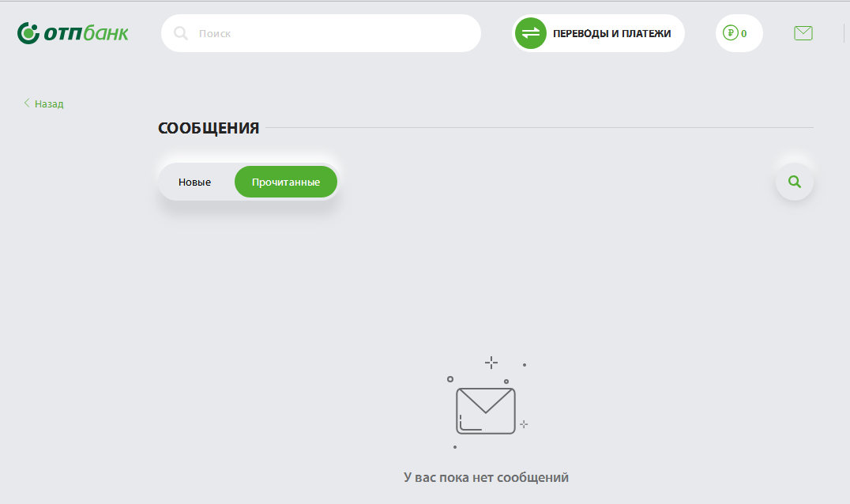
Task: Click the СООБЩЕНИЯ page heading
Action: coord(209,128)
